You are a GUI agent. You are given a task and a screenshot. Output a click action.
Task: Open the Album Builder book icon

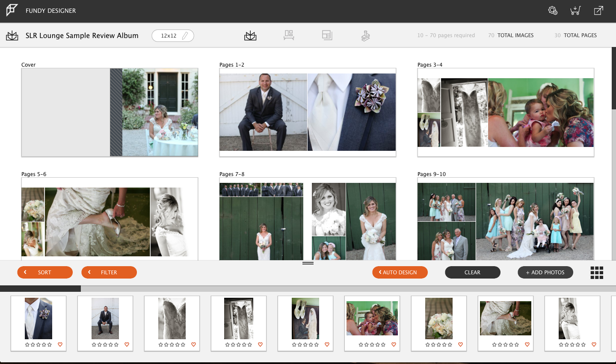tap(250, 35)
